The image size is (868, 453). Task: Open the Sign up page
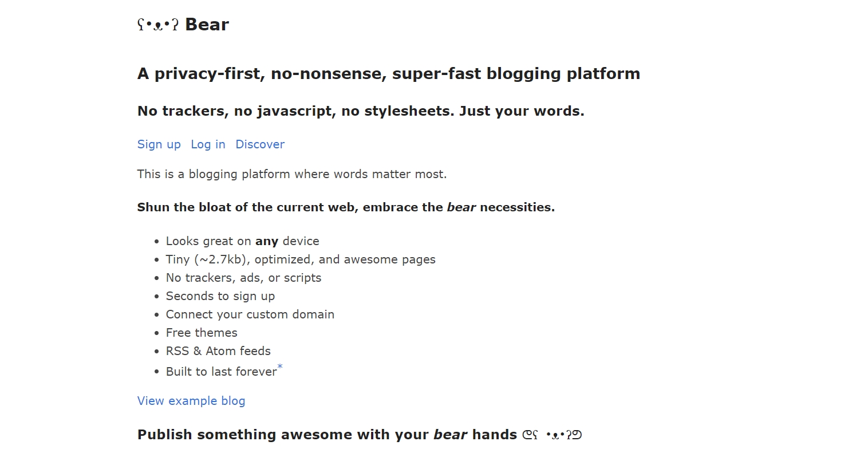pyautogui.click(x=159, y=144)
